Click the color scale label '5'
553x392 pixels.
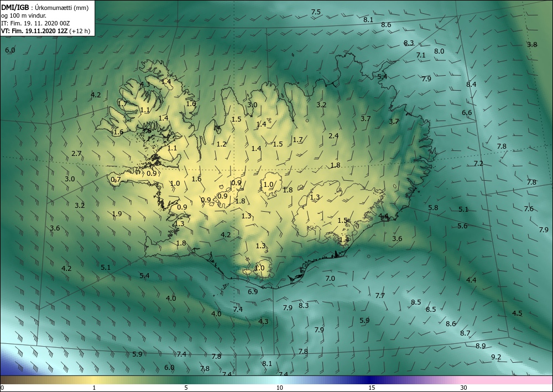186,388
